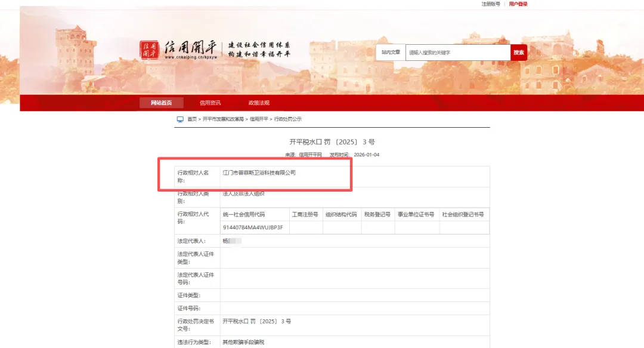Open the 政策法规 navigation tab

pos(259,103)
